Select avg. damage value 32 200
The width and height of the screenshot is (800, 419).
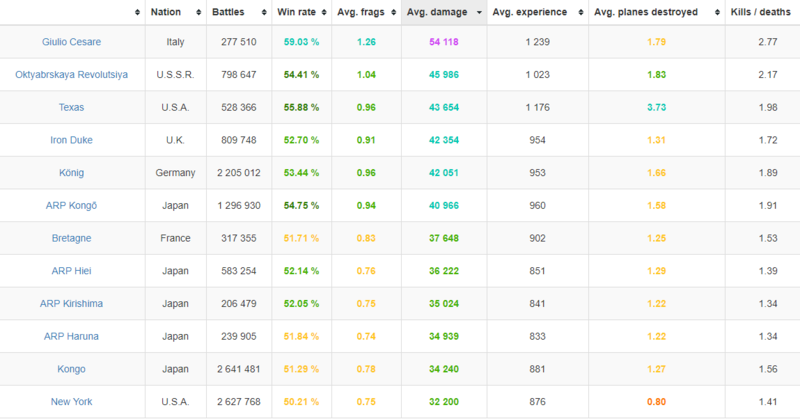click(444, 402)
